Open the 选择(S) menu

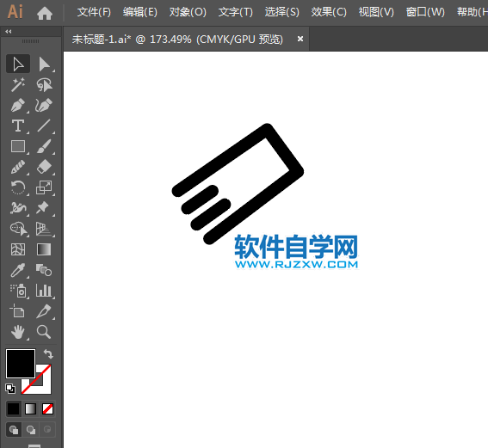282,12
